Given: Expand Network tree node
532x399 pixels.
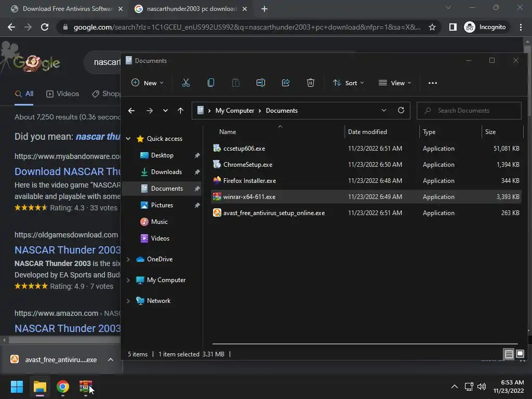Looking at the screenshot, I should point(128,301).
